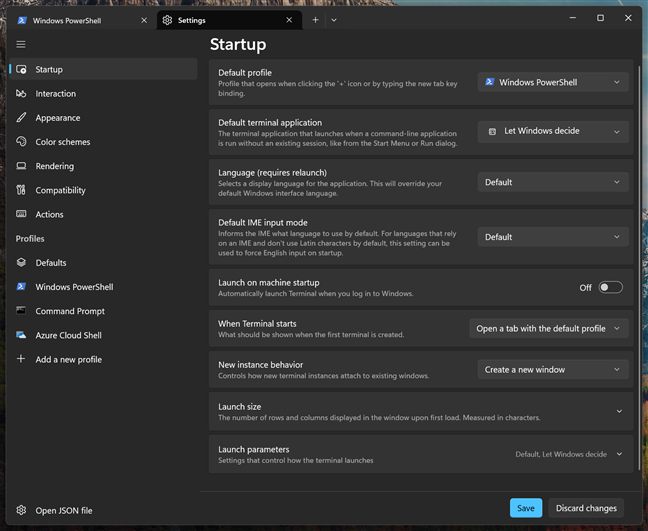Go to Color schemes settings
The image size is (648, 531).
point(103,142)
